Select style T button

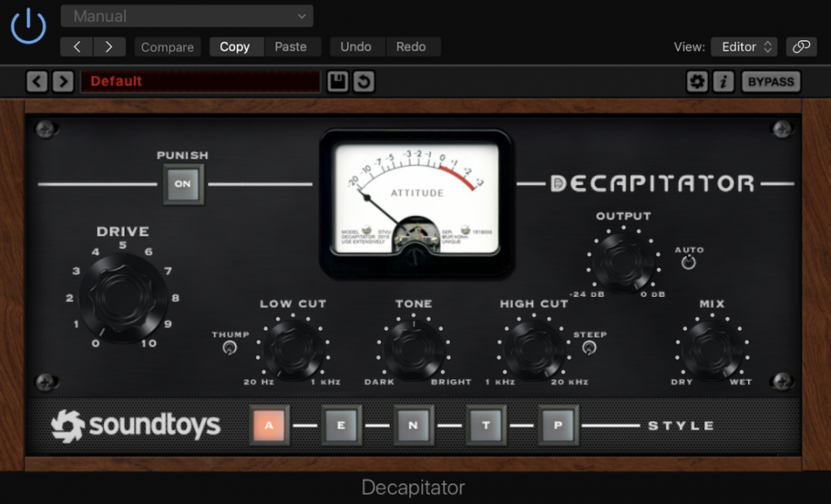pyautogui.click(x=486, y=425)
